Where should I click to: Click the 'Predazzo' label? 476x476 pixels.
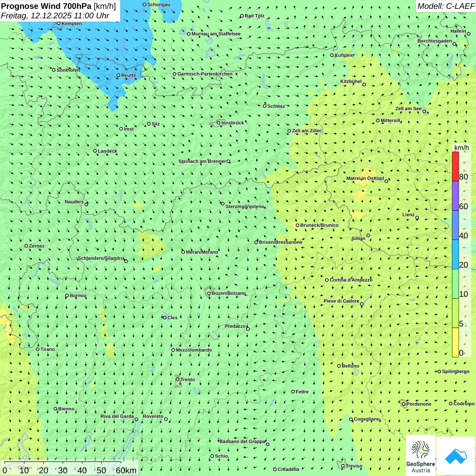tap(235, 326)
